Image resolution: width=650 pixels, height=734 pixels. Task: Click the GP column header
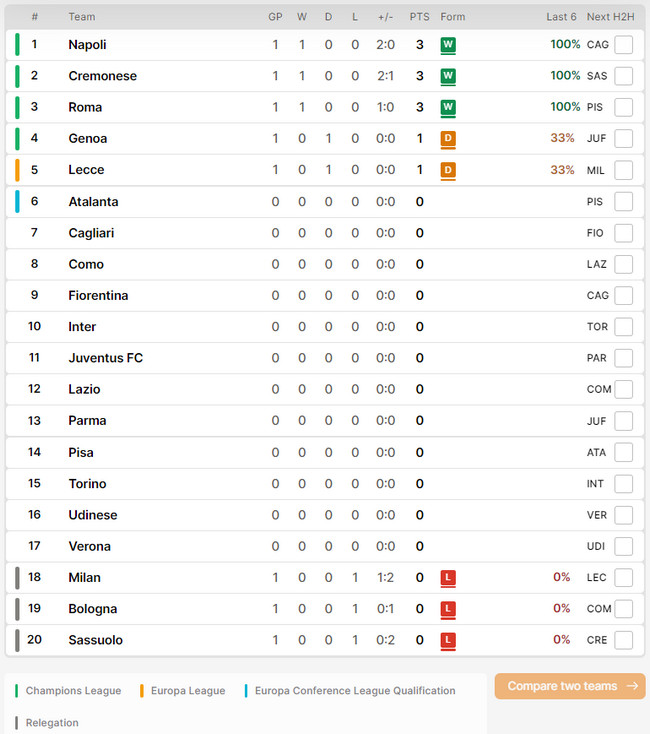point(275,17)
